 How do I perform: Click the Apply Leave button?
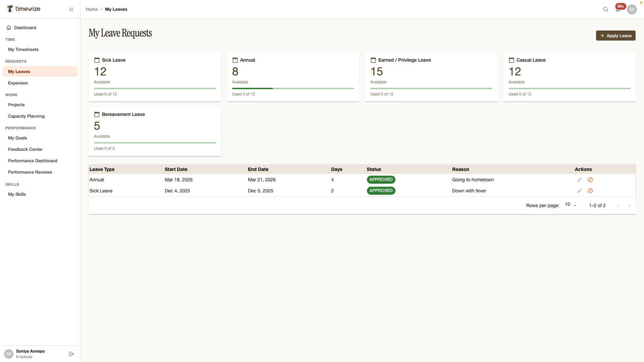[x=615, y=36]
